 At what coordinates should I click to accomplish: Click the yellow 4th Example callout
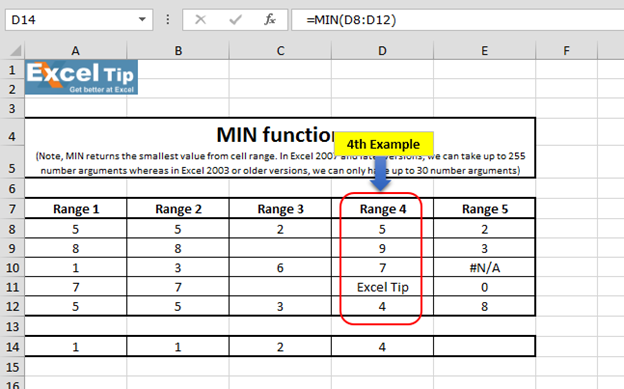384,144
